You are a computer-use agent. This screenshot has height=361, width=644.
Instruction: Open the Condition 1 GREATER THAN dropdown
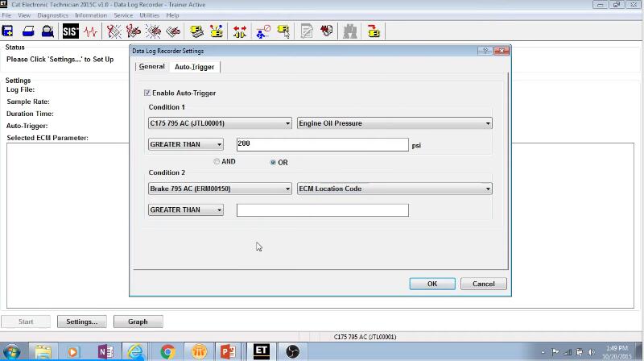pyautogui.click(x=186, y=145)
